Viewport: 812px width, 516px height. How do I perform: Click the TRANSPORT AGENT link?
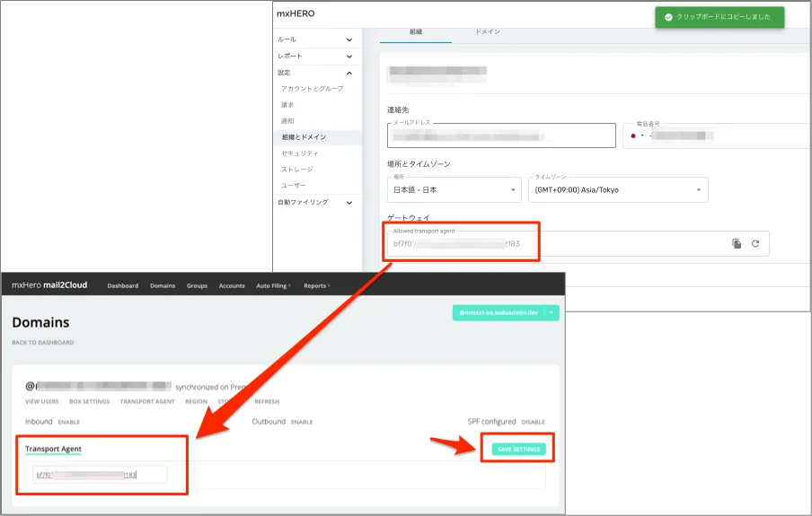[x=147, y=402]
